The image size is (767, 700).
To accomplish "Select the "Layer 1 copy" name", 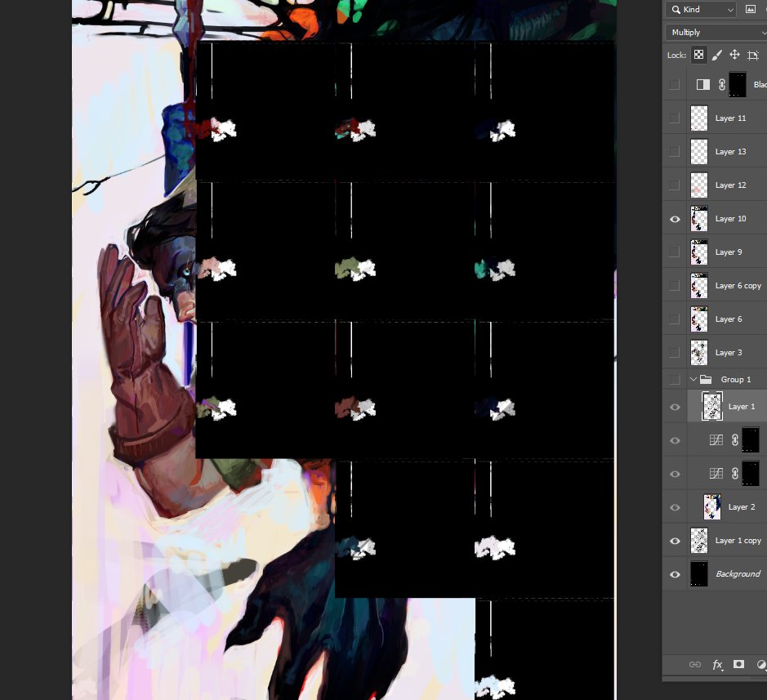I will (x=738, y=541).
